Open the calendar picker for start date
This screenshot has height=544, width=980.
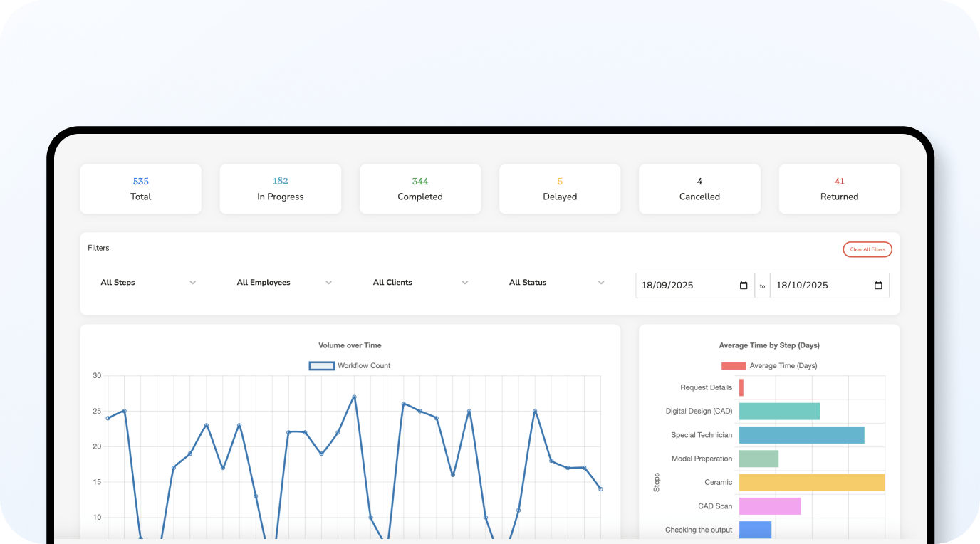pos(744,286)
